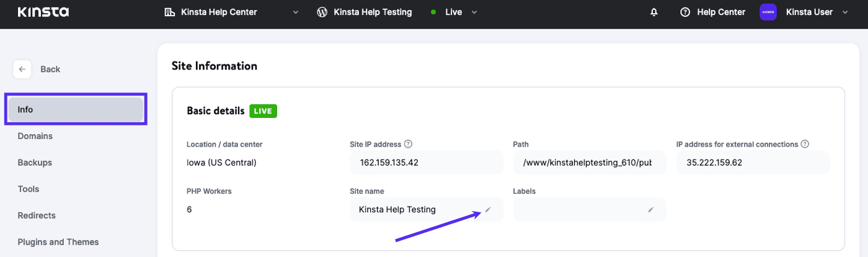
Task: Click the Site name label
Action: point(367,191)
